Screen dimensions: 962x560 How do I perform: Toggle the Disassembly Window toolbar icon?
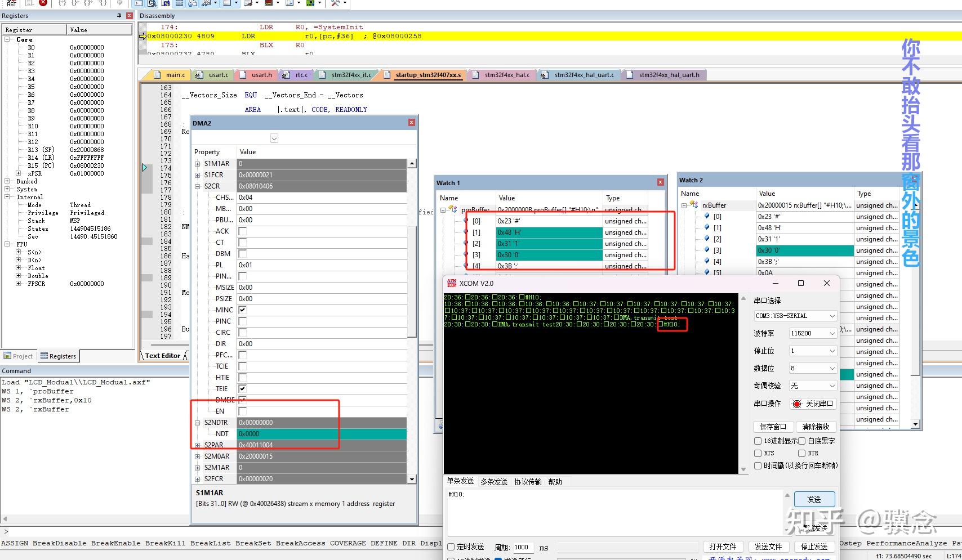152,3
